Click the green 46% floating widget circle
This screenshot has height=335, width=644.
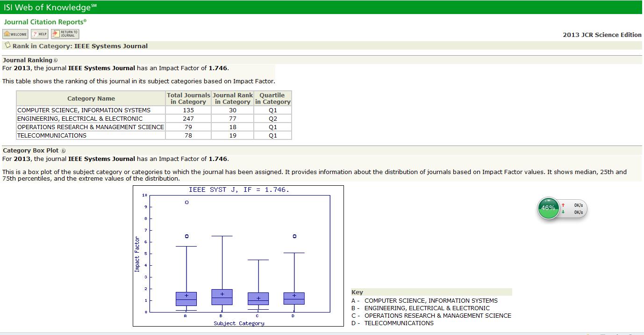(548, 208)
